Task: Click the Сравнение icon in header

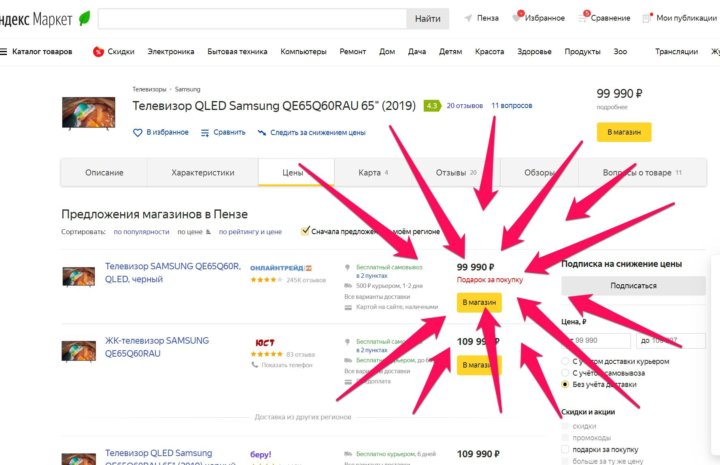Action: click(583, 17)
